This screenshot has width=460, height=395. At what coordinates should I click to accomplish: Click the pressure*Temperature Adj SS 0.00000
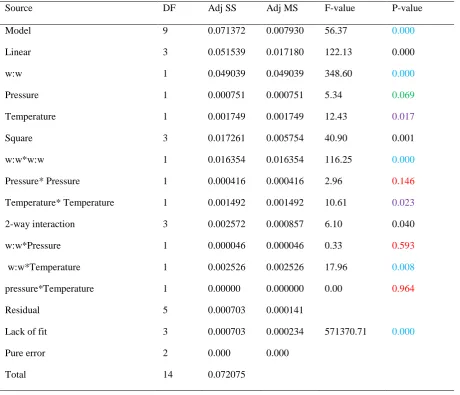224,289
